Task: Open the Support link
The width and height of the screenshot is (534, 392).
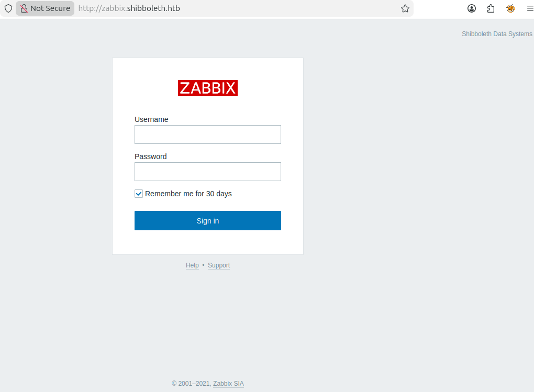Action: 219,265
